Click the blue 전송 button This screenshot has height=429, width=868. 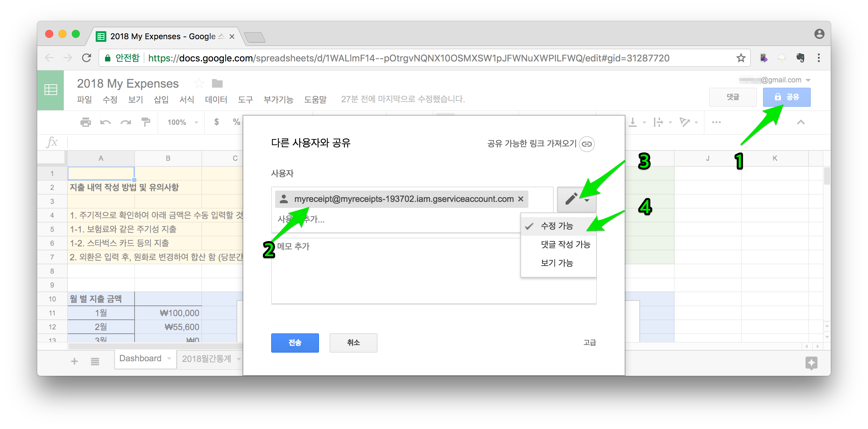pyautogui.click(x=294, y=343)
